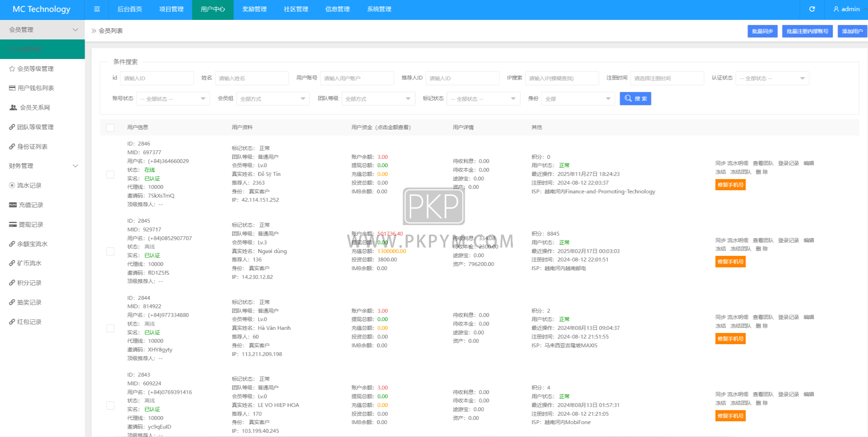Screen dimensions: 868x437
Task: Click the 搜索 search button
Action: pos(635,98)
